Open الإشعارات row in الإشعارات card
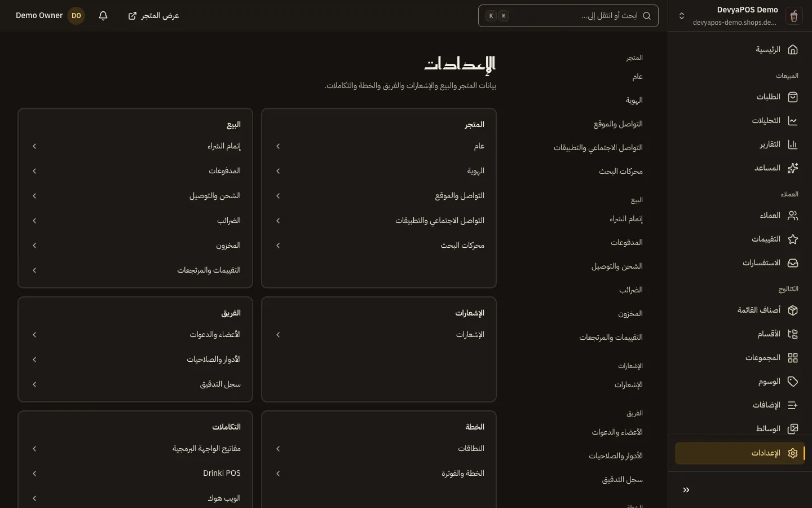812x508 pixels. tap(379, 335)
